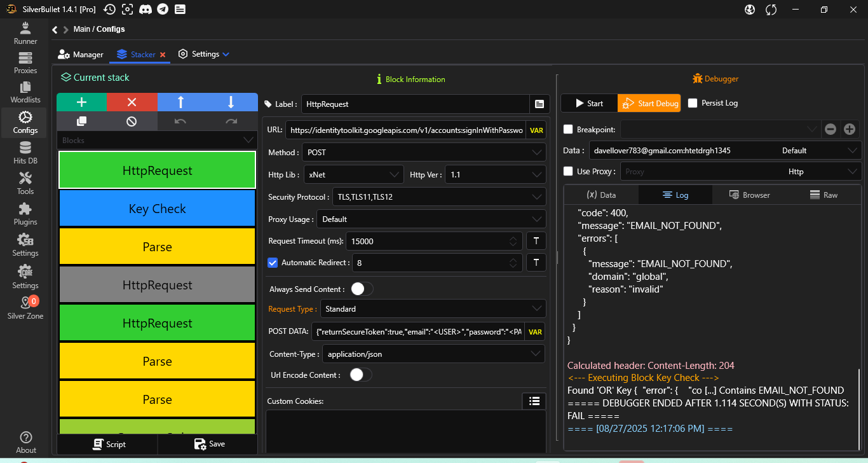The width and height of the screenshot is (868, 463).
Task: Expand the Method dropdown showing POST
Action: click(423, 153)
